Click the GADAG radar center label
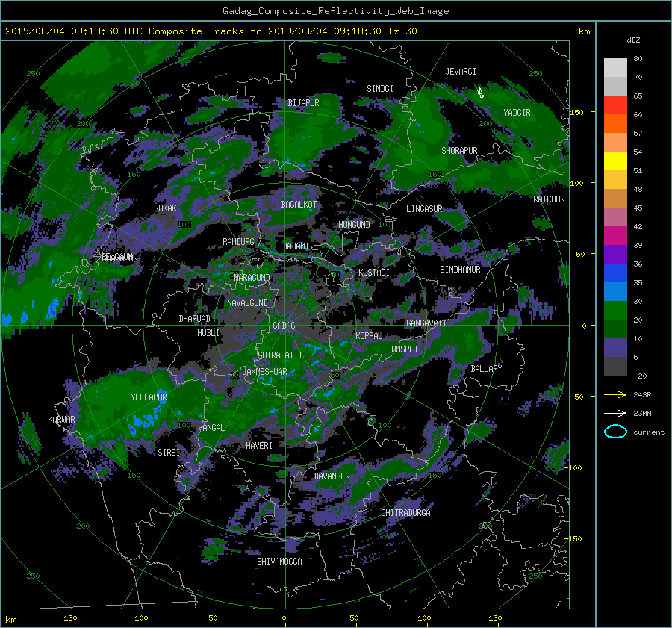The image size is (672, 628). click(284, 326)
